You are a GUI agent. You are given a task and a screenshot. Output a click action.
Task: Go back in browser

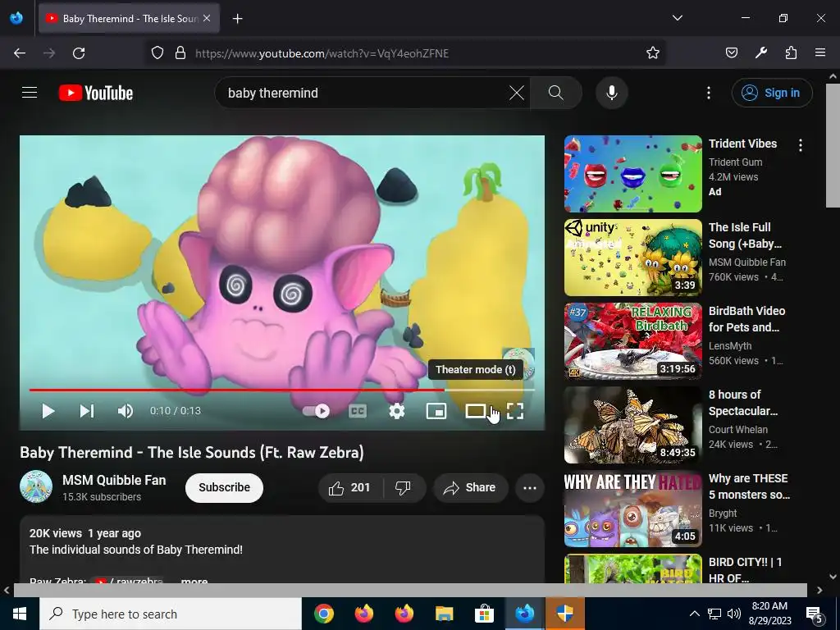[20, 53]
